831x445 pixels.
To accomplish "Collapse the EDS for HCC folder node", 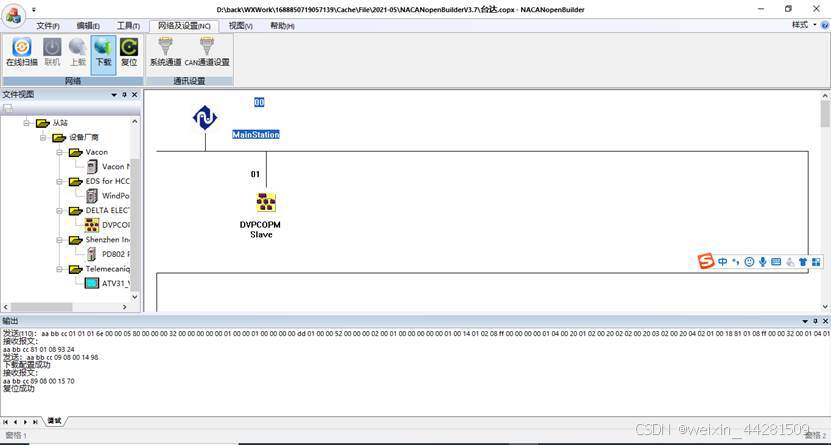I will 60,181.
